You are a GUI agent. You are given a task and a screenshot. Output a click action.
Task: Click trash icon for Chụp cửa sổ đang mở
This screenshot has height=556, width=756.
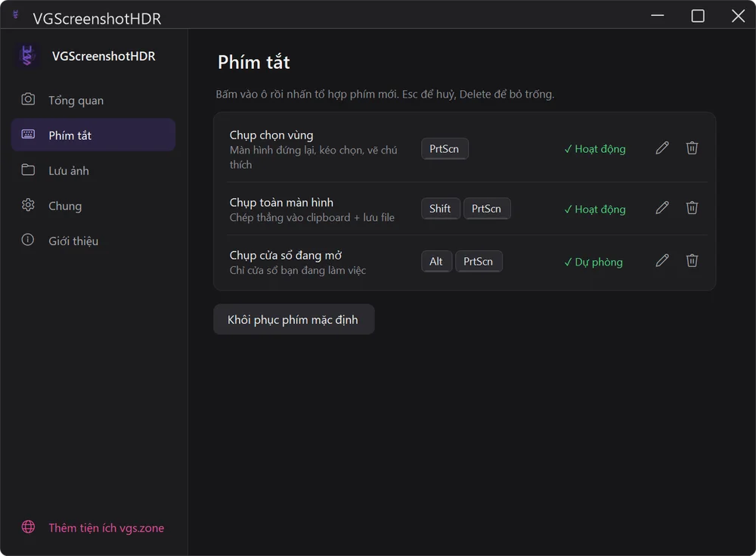pos(692,261)
